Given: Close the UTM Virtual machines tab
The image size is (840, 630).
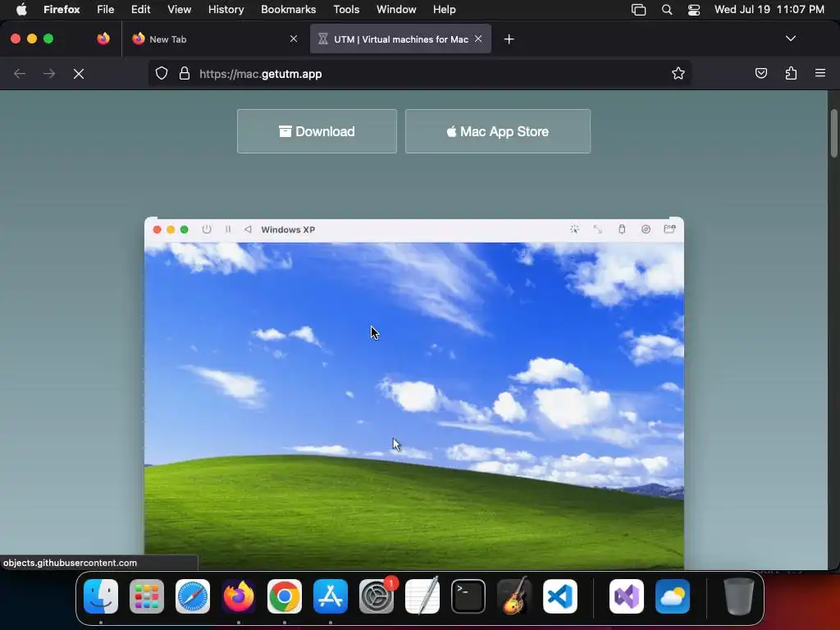Looking at the screenshot, I should (478, 39).
